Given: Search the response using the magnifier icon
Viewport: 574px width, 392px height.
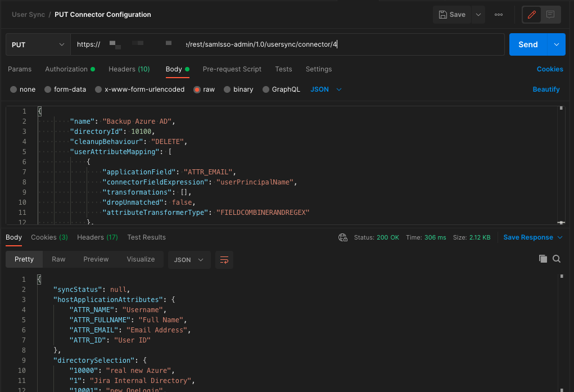Looking at the screenshot, I should [558, 259].
